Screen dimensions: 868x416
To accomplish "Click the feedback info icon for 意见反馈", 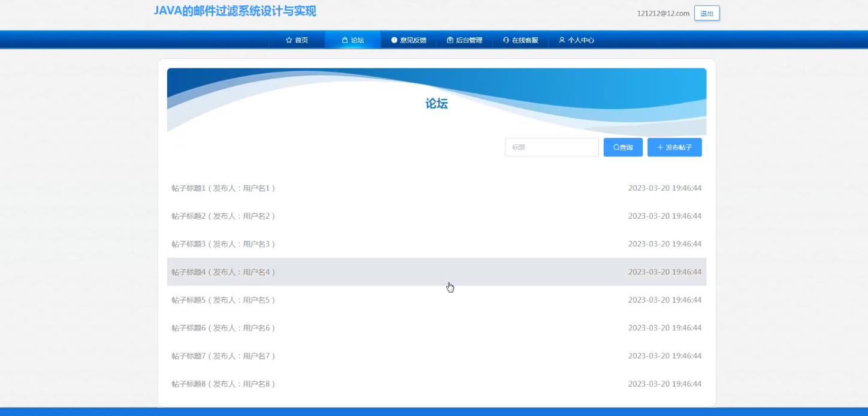I will [394, 40].
